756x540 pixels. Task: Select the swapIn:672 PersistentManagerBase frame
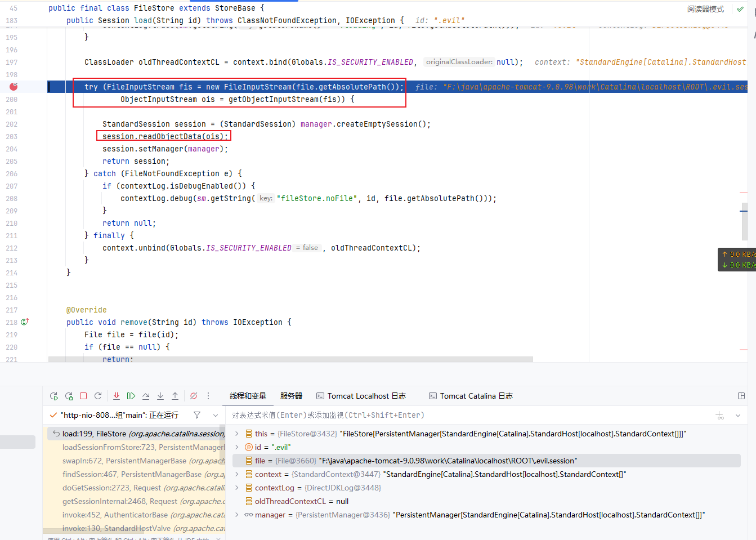[136, 461]
